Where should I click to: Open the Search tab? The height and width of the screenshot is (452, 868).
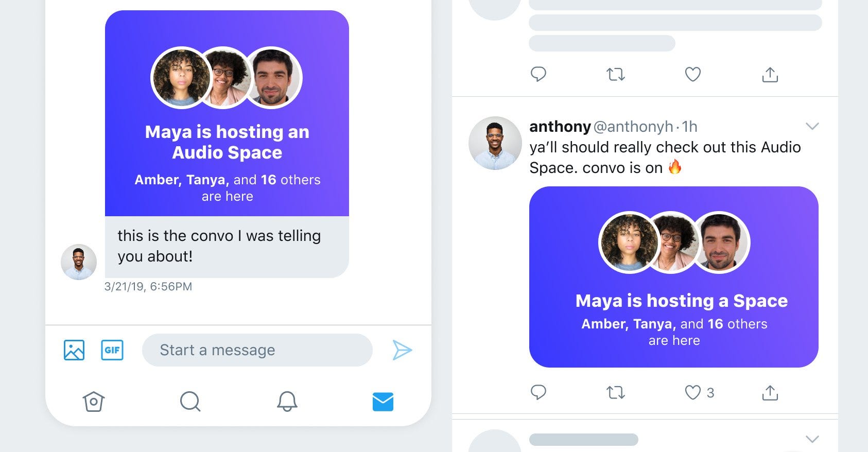click(190, 402)
